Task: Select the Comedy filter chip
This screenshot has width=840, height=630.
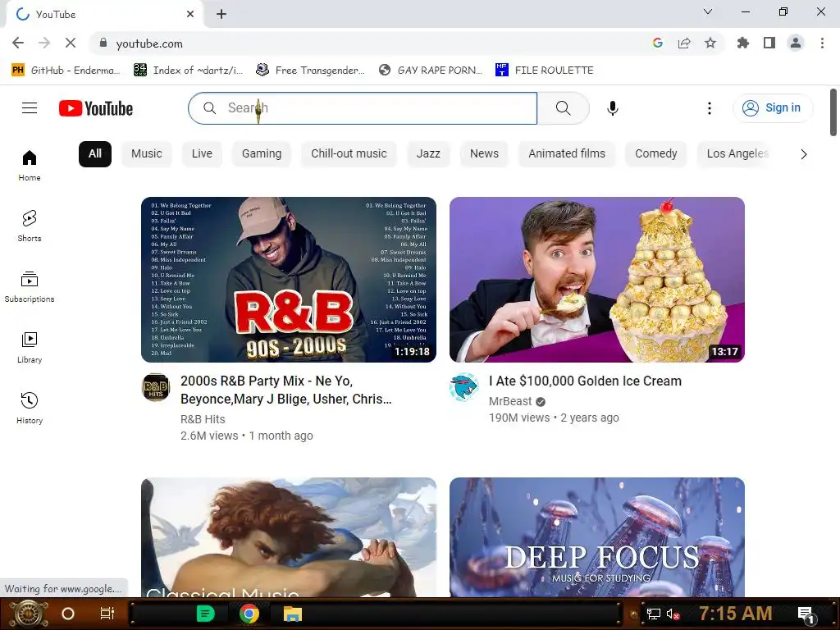Action: [656, 153]
